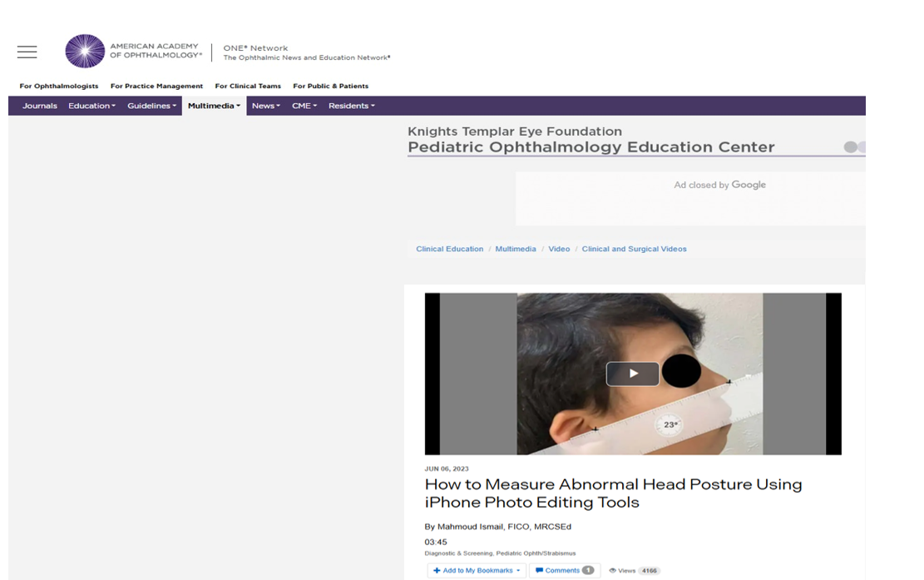Expand the News dropdown

pos(266,107)
